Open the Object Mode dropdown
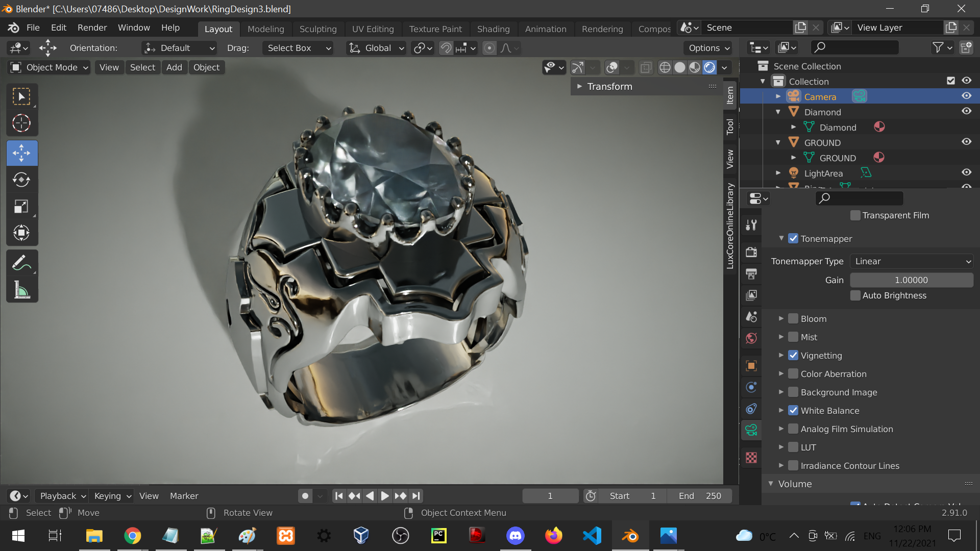Screen dimensions: 980x551 click(50, 67)
